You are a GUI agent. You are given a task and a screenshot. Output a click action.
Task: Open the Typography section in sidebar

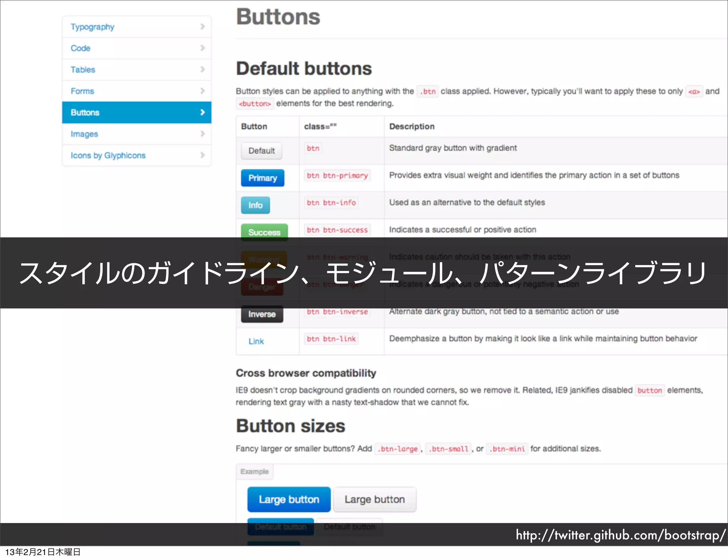click(x=136, y=27)
